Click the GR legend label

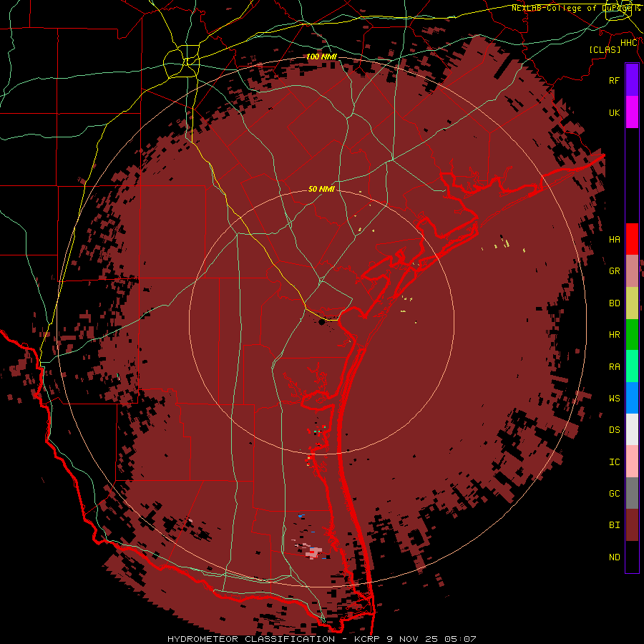(614, 271)
